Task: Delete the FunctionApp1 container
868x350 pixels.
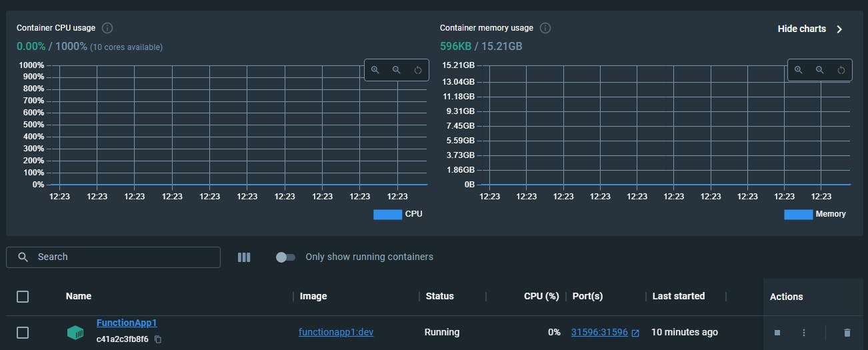Action: [x=847, y=333]
